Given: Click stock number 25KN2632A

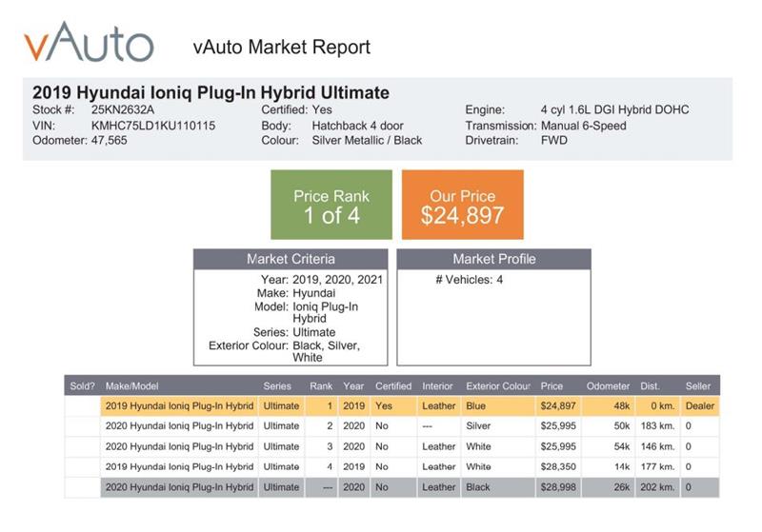Looking at the screenshot, I should (123, 109).
